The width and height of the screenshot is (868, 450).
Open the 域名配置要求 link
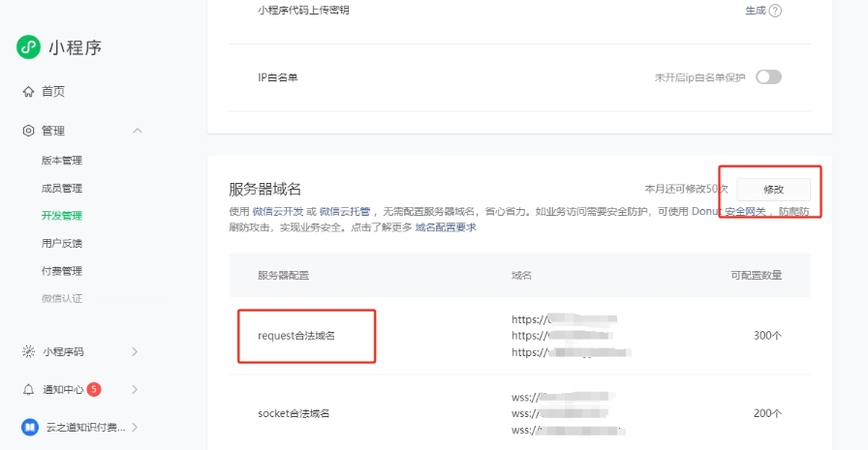coord(446,227)
